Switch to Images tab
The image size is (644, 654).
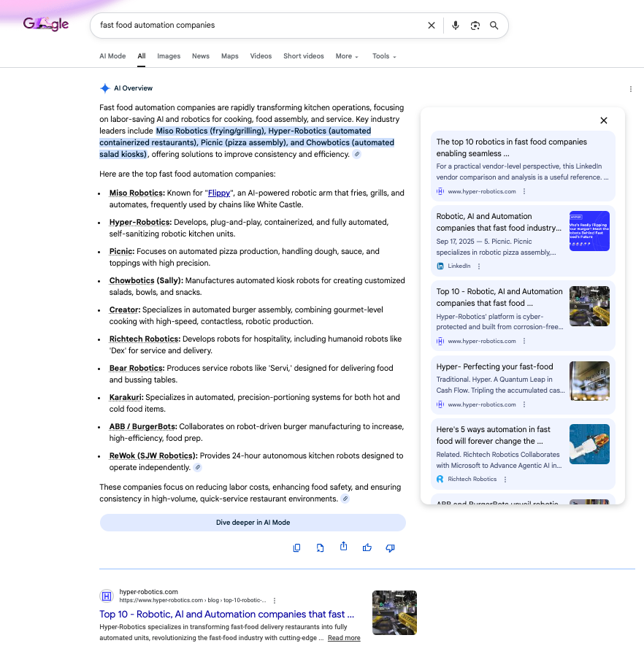point(169,56)
